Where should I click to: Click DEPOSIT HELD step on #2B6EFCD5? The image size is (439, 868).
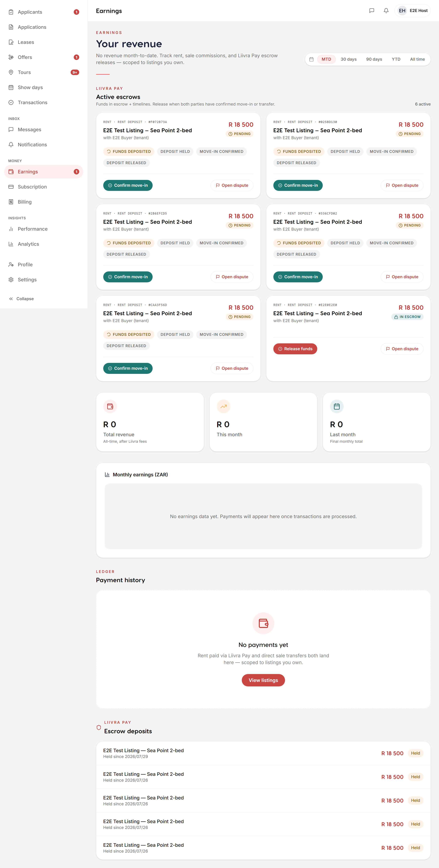pyautogui.click(x=175, y=243)
